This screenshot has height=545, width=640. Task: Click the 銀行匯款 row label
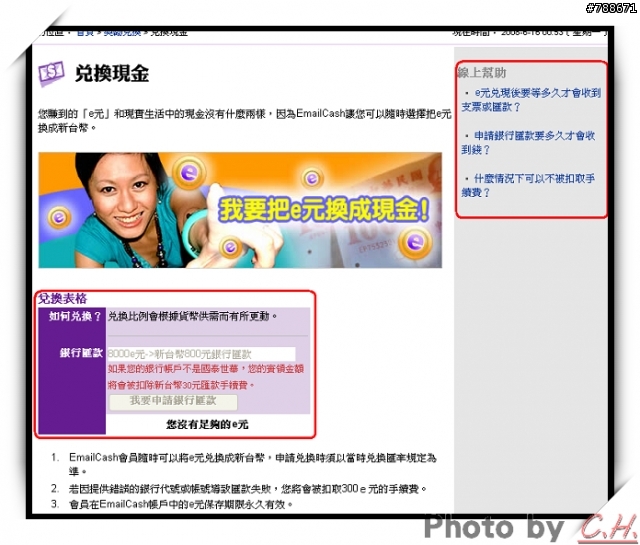(81, 353)
